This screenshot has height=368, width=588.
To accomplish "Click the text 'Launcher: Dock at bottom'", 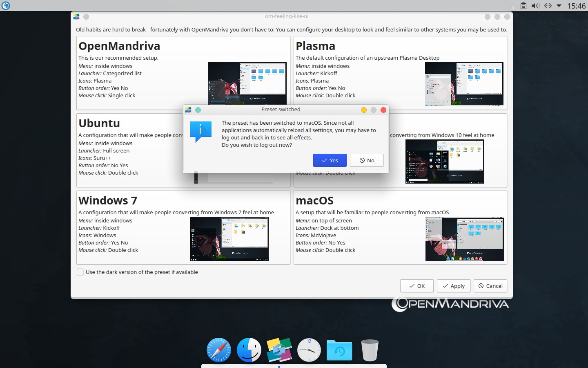I will click(x=327, y=228).
